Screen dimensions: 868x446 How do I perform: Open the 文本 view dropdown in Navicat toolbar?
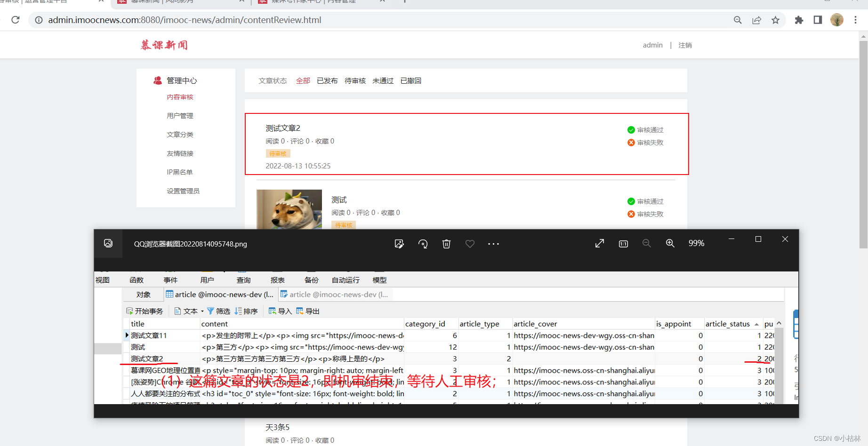[187, 311]
